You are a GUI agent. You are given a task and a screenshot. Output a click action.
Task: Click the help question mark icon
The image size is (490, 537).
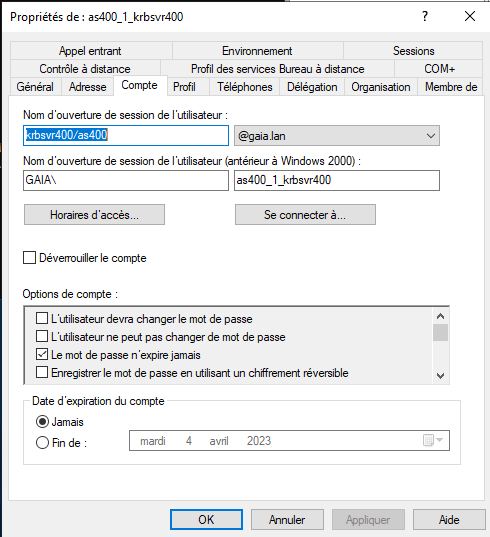(425, 16)
